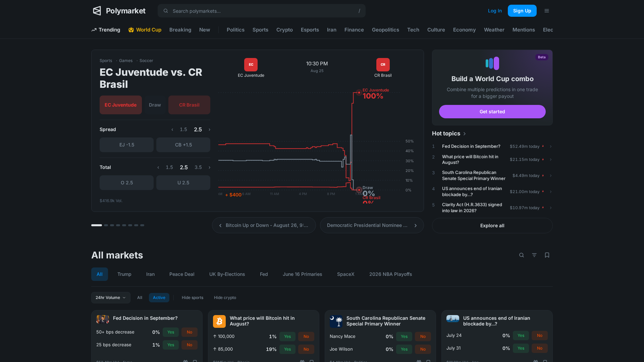Open the hamburger menu icon
Image resolution: width=644 pixels, height=362 pixels.
(x=547, y=11)
